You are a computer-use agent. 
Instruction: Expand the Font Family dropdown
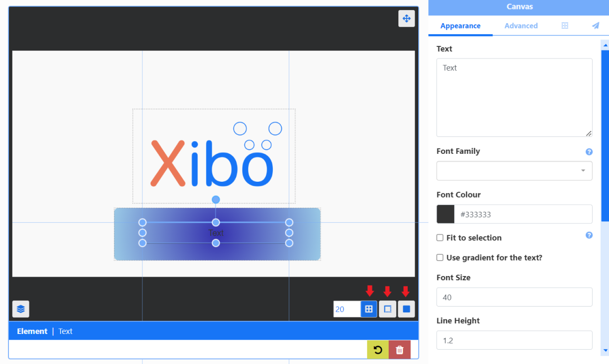(x=514, y=171)
